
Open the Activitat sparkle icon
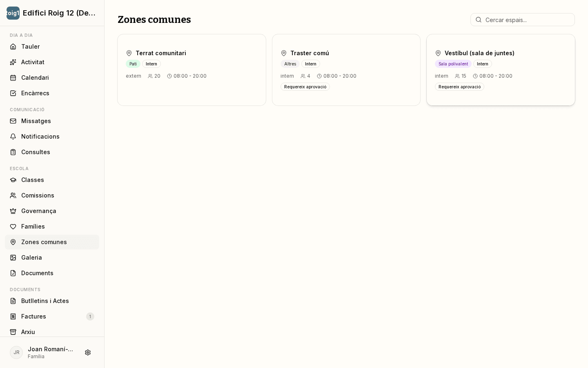pyautogui.click(x=13, y=62)
